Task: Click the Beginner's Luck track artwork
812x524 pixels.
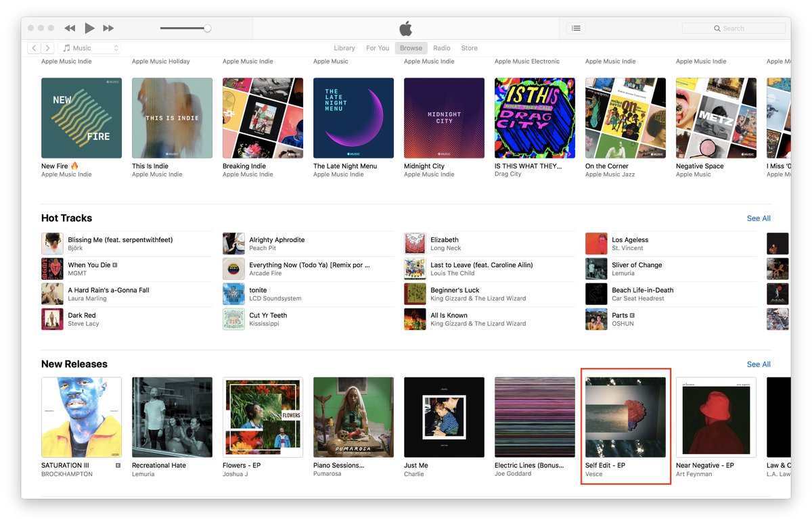Action: tap(415, 293)
